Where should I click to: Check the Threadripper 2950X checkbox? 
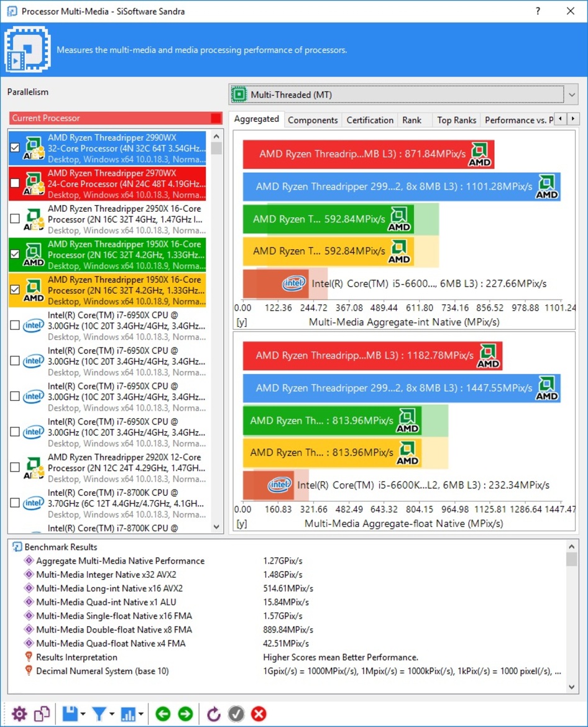pos(15,218)
